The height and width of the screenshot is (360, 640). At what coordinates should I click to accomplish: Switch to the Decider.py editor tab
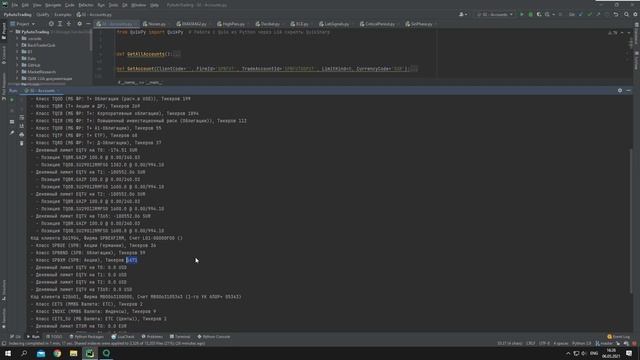[x=268, y=24]
